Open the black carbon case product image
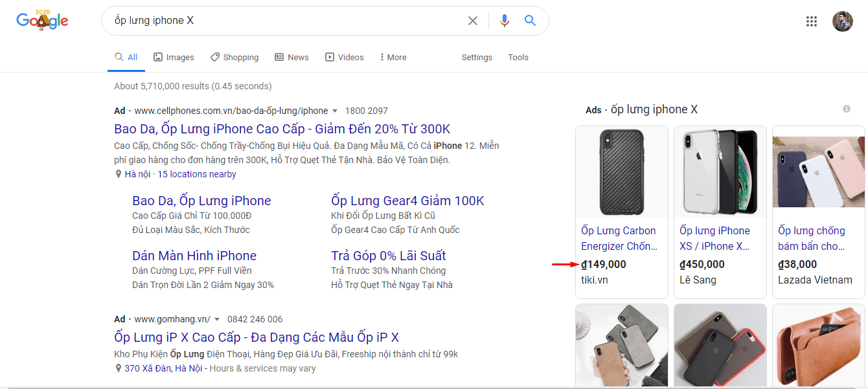 [621, 172]
